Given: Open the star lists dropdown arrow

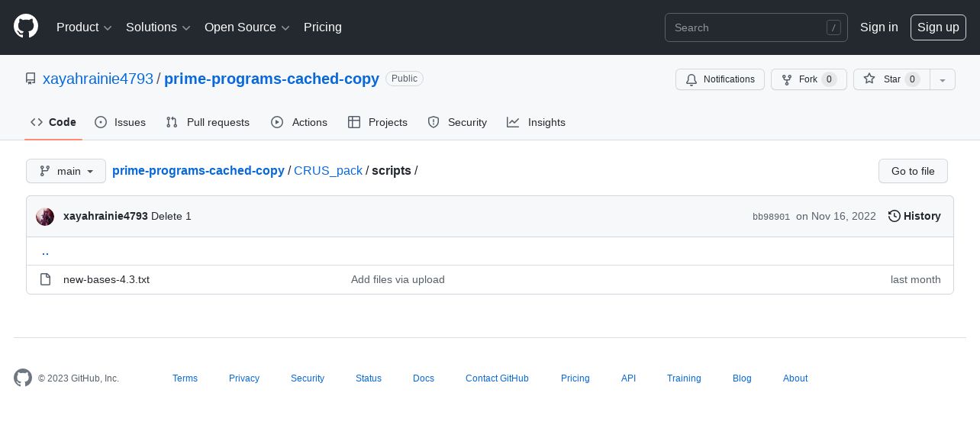Looking at the screenshot, I should (x=943, y=79).
